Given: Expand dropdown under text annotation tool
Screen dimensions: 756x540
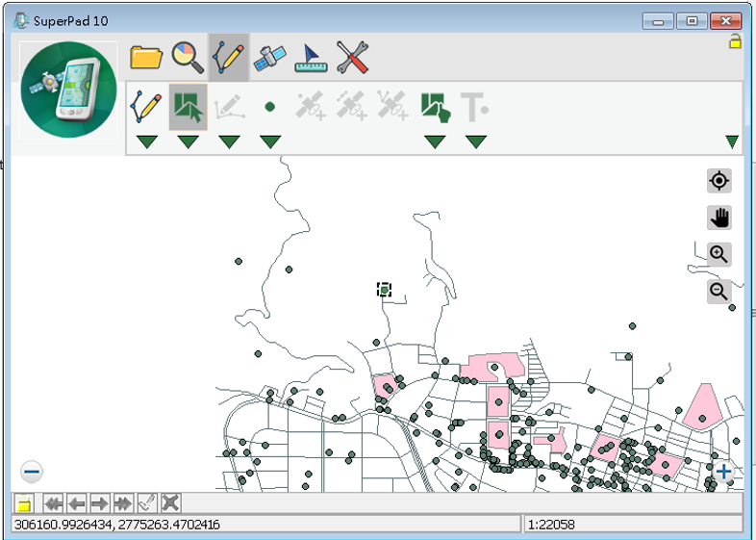Looking at the screenshot, I should point(476,141).
